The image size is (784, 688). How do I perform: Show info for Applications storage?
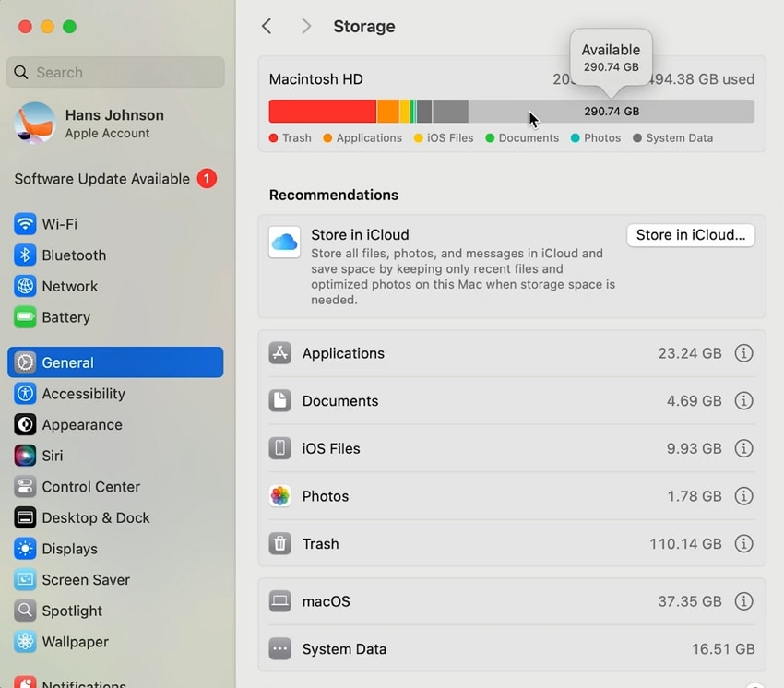[743, 353]
